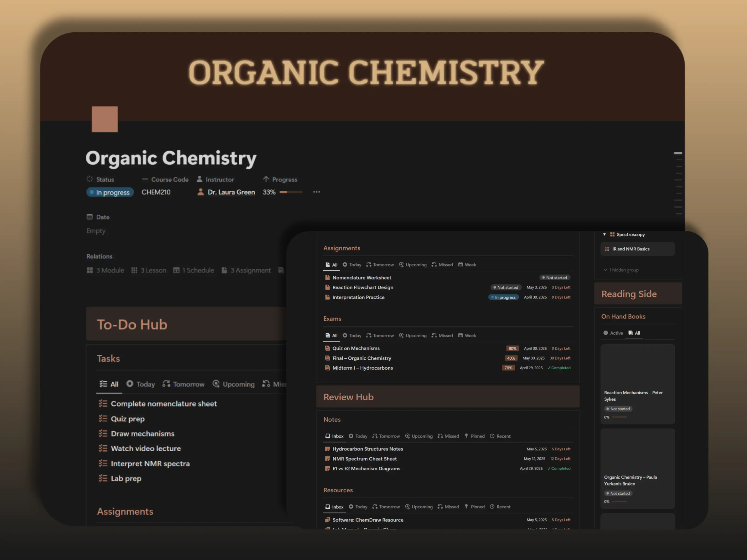Click the Pinned pin icon in Resources filters
This screenshot has height=560, width=747.
(466, 507)
